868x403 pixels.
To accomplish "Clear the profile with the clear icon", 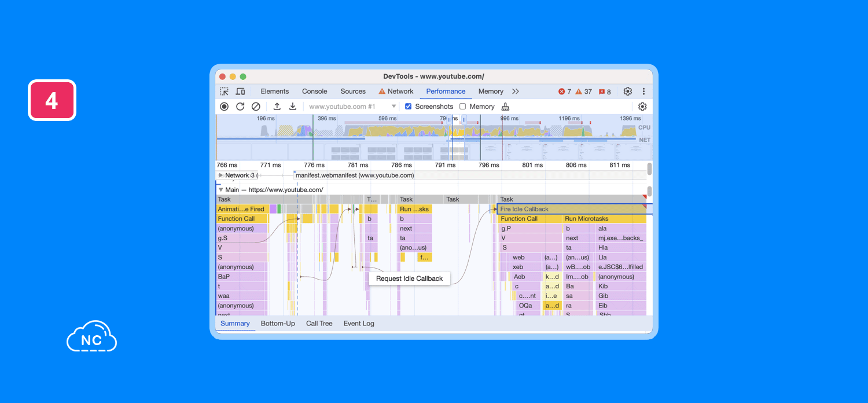I will point(256,107).
